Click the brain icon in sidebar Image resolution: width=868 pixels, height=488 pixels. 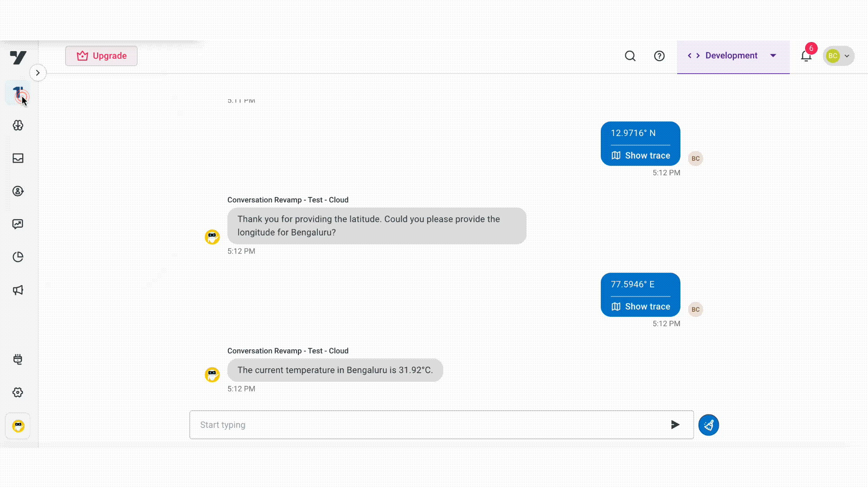tap(18, 125)
